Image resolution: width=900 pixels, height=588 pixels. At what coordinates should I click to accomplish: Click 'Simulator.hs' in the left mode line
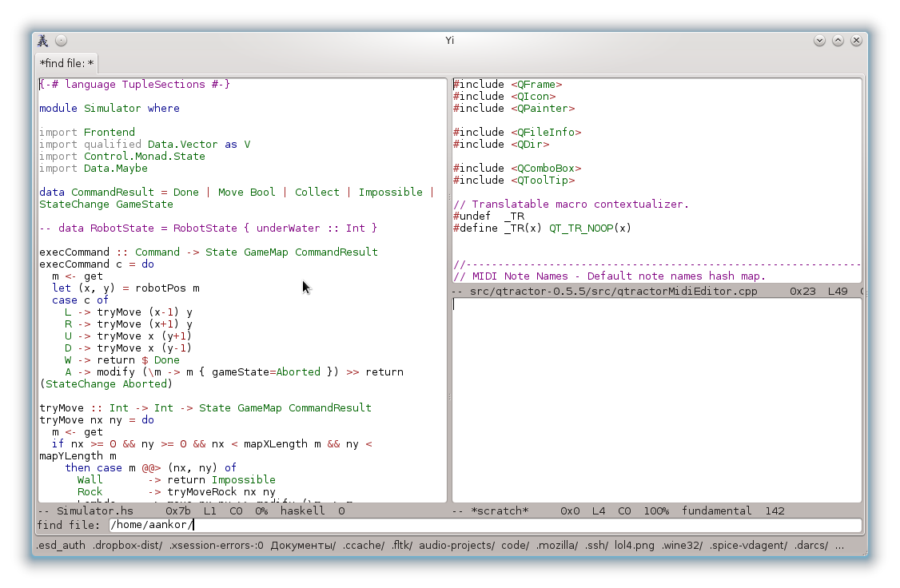tap(94, 511)
